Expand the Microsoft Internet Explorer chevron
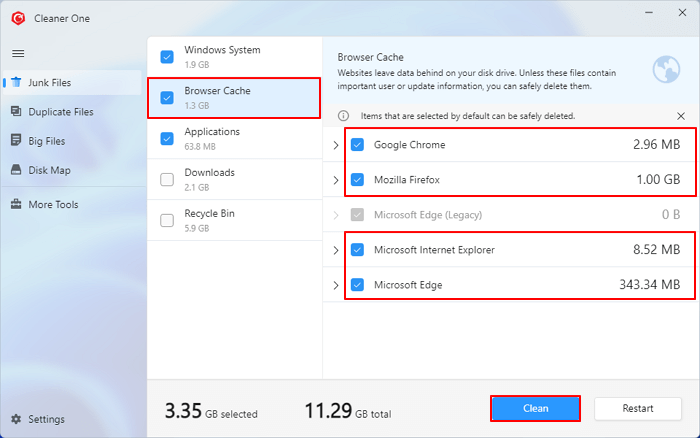This screenshot has height=438, width=700. click(x=336, y=250)
